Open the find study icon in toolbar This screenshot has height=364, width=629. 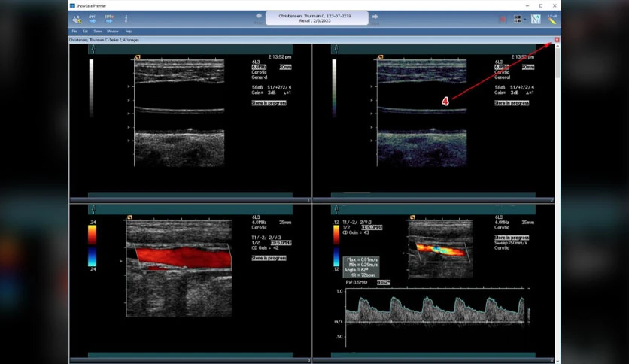[x=77, y=20]
